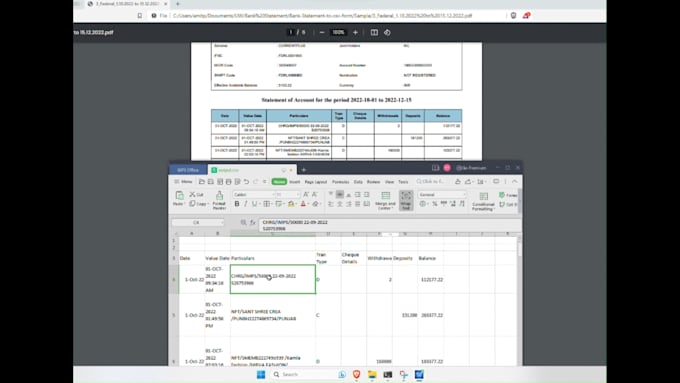Click the Open folder icon in WPS quick toolbar

tap(202, 182)
